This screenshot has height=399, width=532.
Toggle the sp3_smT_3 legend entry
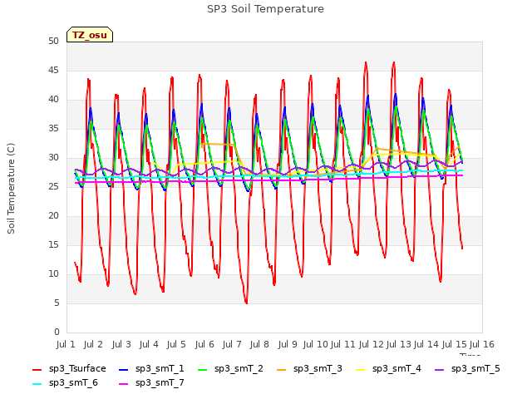coord(309,369)
